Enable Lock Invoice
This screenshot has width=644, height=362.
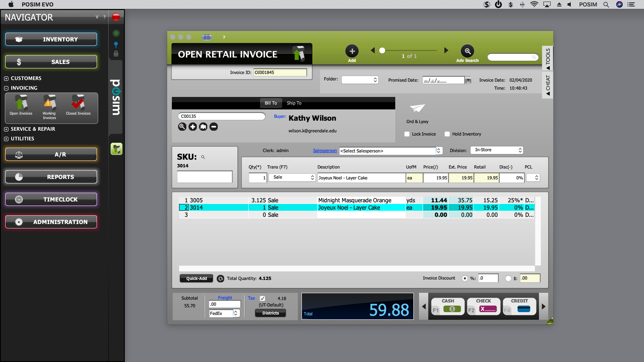pyautogui.click(x=407, y=134)
